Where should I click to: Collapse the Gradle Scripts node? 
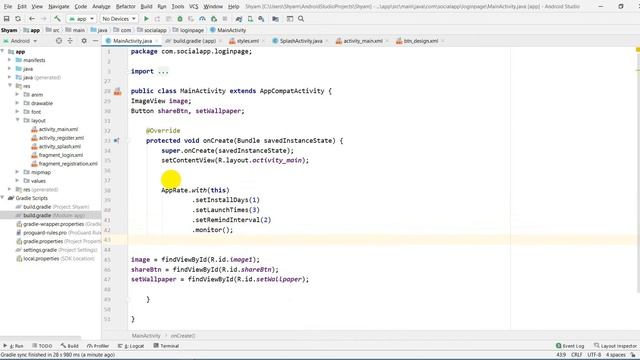pyautogui.click(x=2, y=198)
